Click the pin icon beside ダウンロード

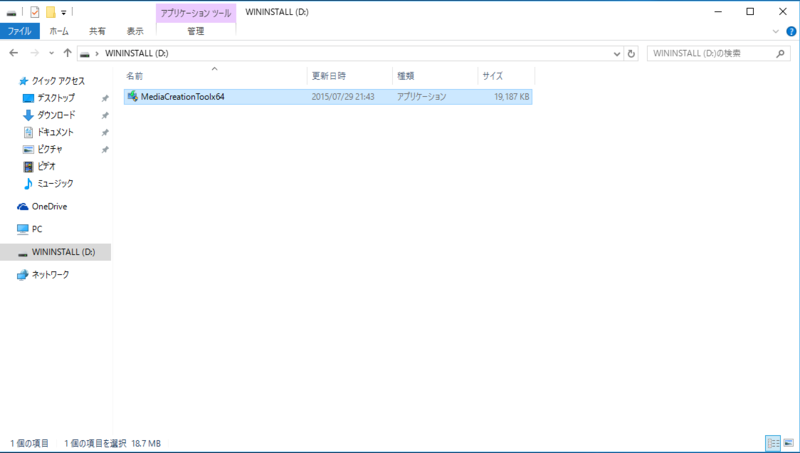[105, 116]
